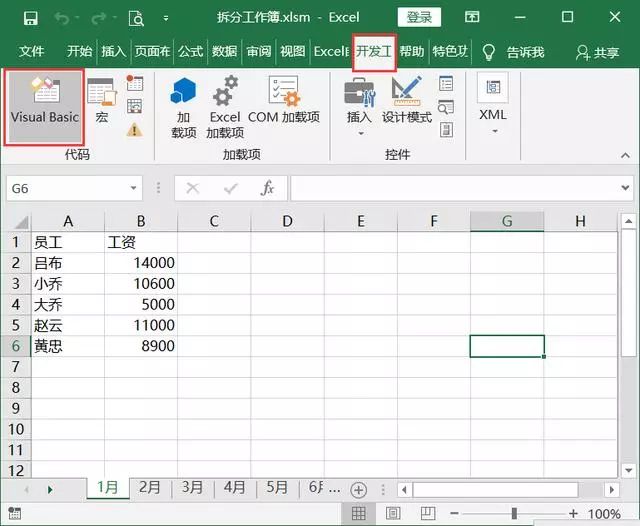640x526 pixels.
Task: Open the 开发工具 developer tab
Action: [374, 52]
